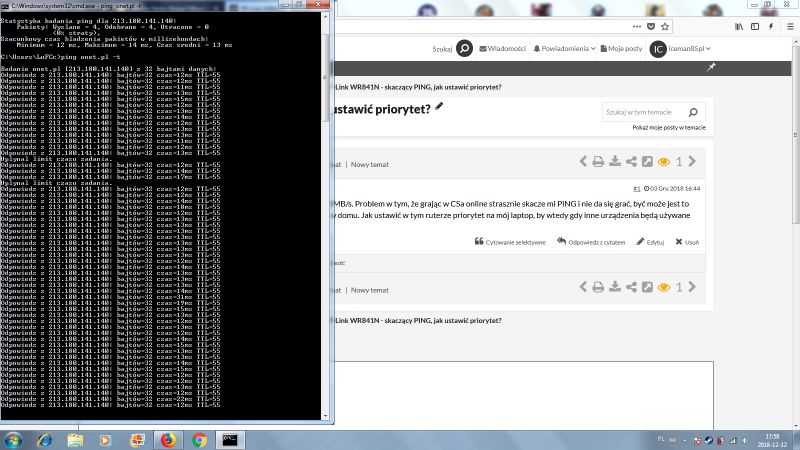Open Chrome from taskbar
The height and width of the screenshot is (450, 800).
pos(199,440)
